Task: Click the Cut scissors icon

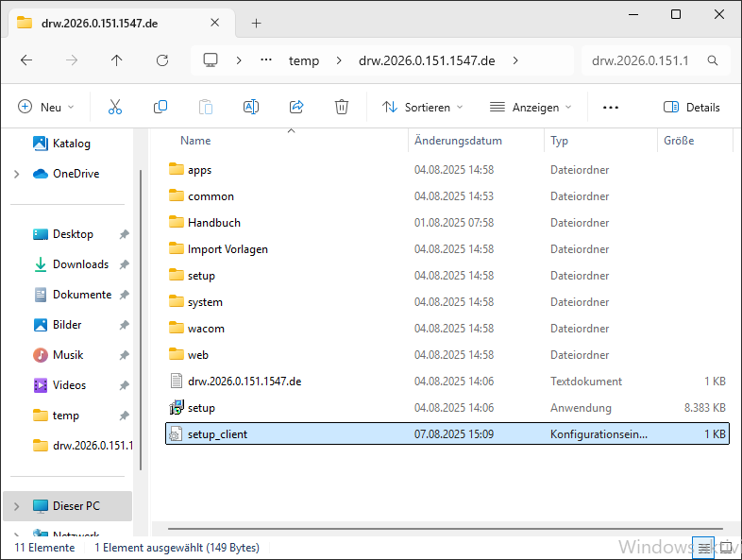Action: click(x=115, y=107)
